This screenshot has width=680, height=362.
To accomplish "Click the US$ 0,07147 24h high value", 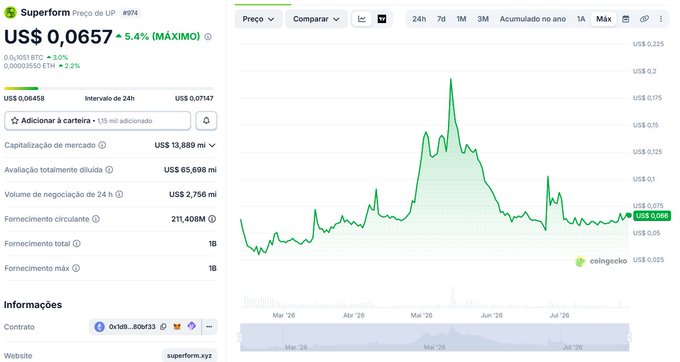I will coord(194,98).
